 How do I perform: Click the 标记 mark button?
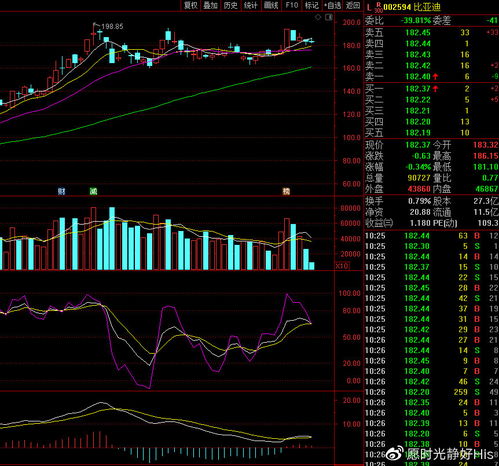[x=312, y=5]
